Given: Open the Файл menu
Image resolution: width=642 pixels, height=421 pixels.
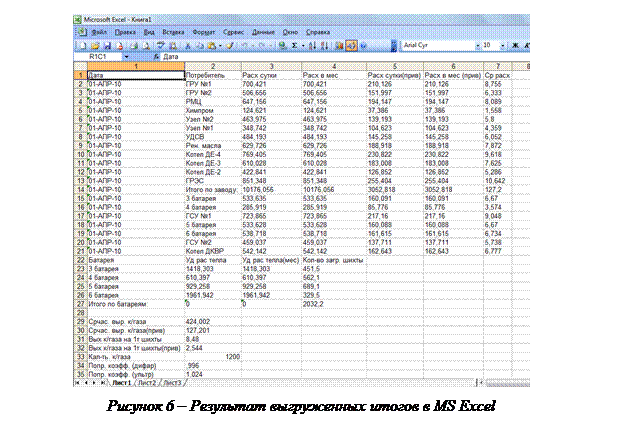Looking at the screenshot, I should [101, 32].
